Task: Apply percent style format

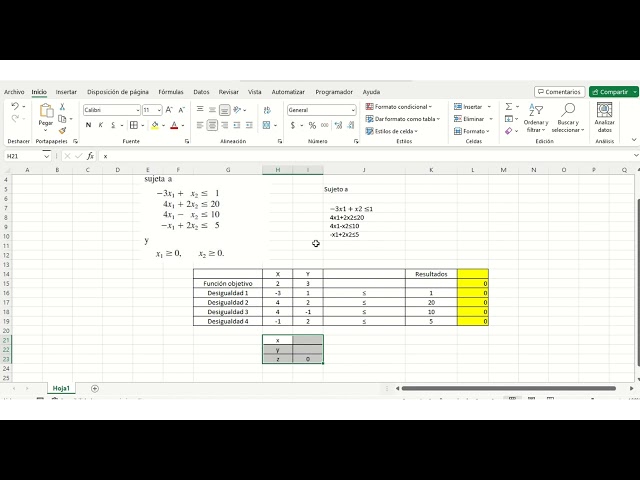Action: point(312,125)
